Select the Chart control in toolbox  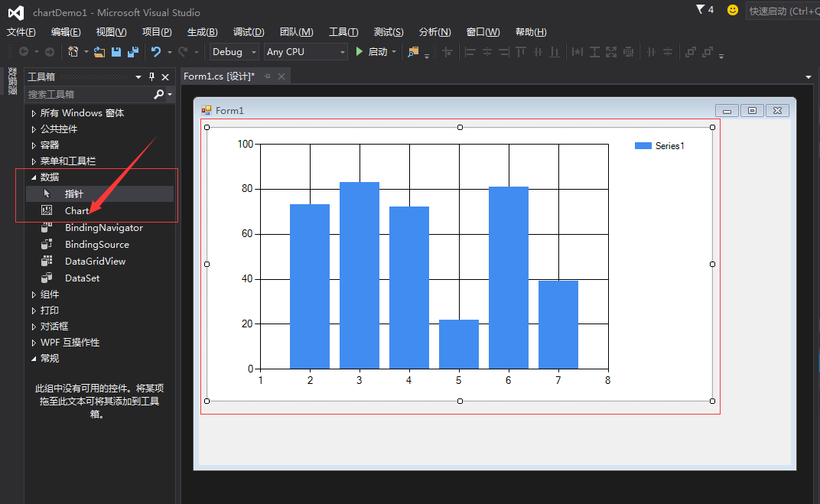click(x=76, y=210)
